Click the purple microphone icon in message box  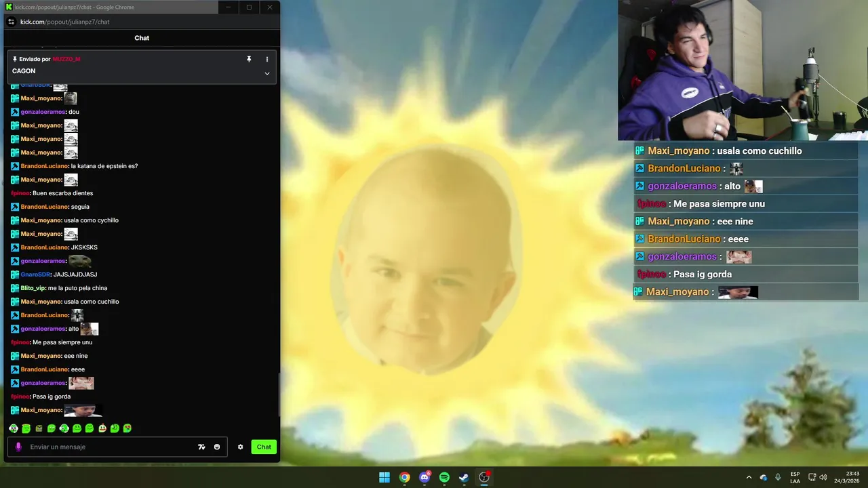pos(18,447)
